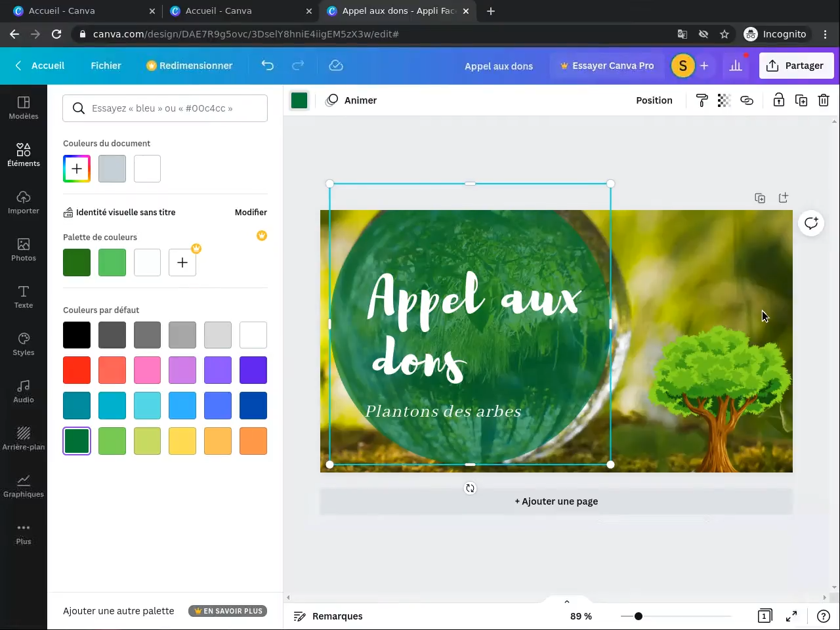The width and height of the screenshot is (840, 630).
Task: Open the Graphiques sidebar panel
Action: tap(24, 486)
